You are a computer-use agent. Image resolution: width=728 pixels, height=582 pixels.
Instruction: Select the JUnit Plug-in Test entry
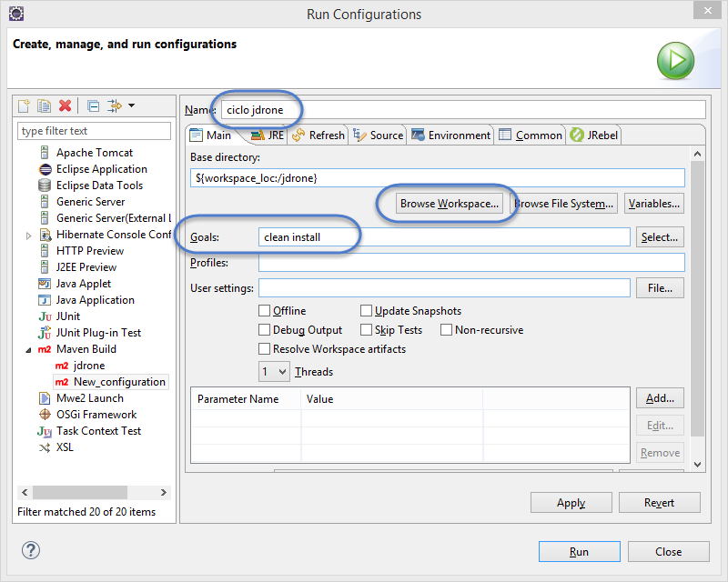click(x=98, y=333)
